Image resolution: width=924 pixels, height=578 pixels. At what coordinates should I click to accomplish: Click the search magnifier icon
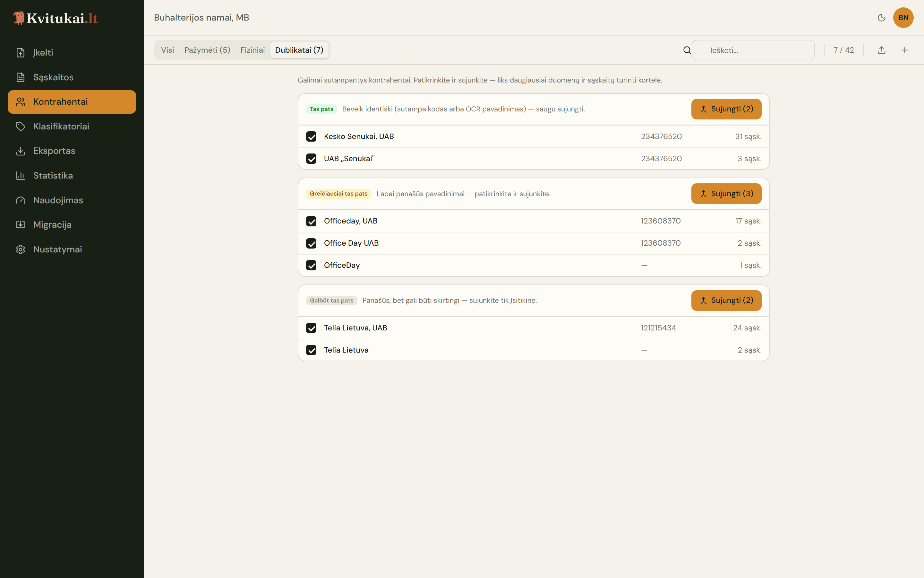687,50
